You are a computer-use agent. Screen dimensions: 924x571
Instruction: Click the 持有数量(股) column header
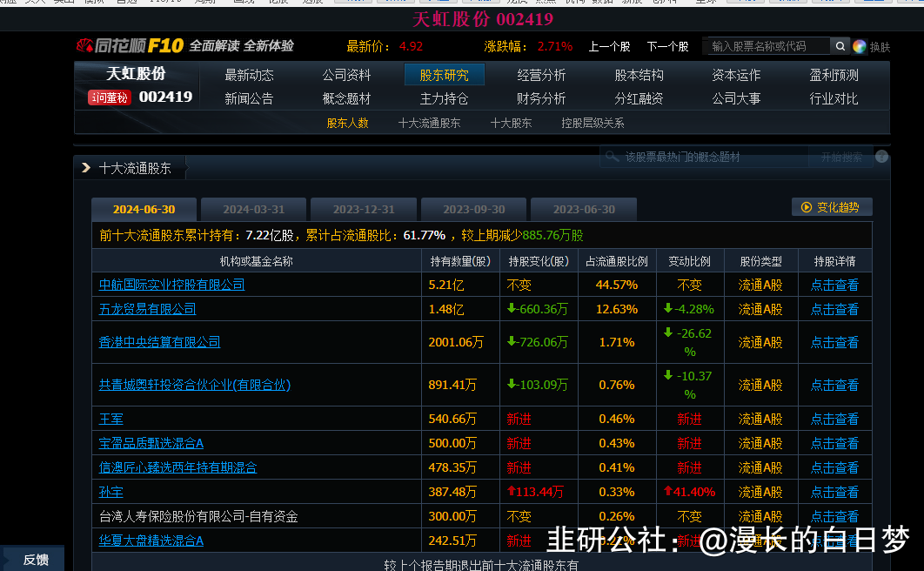click(460, 261)
